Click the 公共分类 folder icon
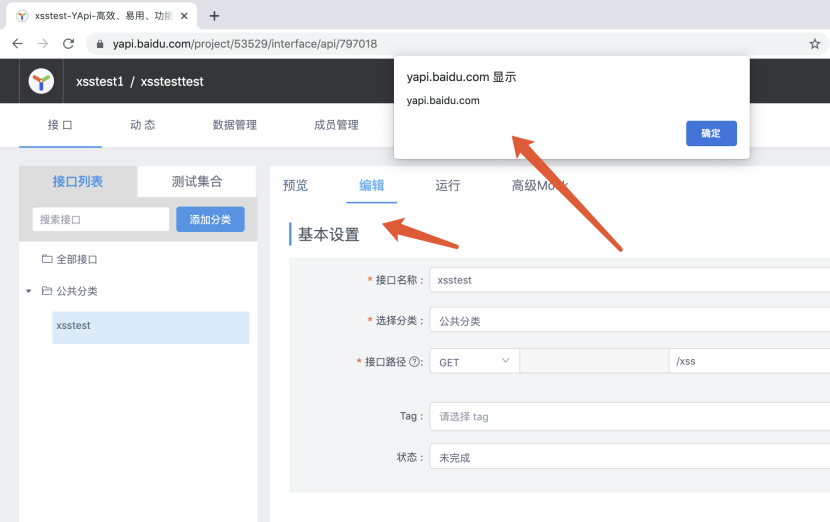Screen dimensions: 830x522 tap(47, 291)
